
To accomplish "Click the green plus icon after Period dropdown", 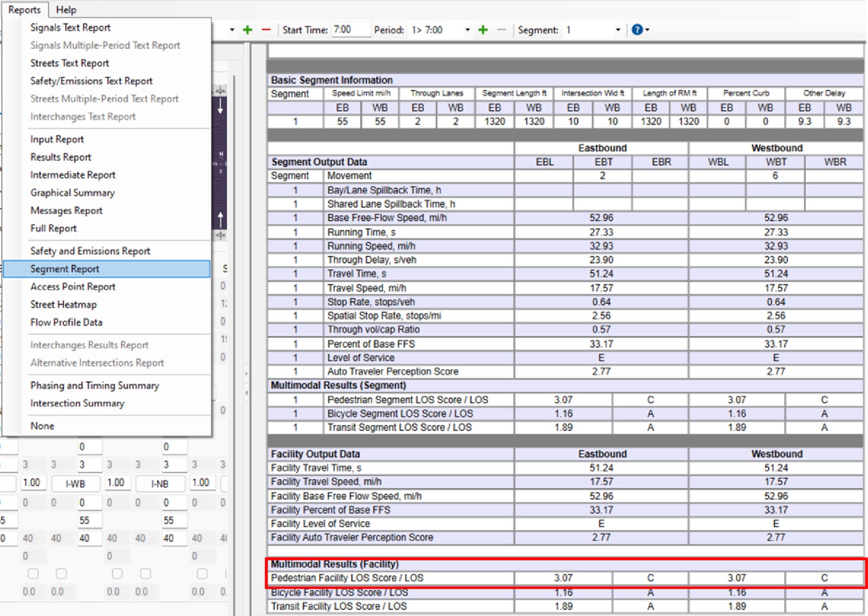I will tap(483, 30).
